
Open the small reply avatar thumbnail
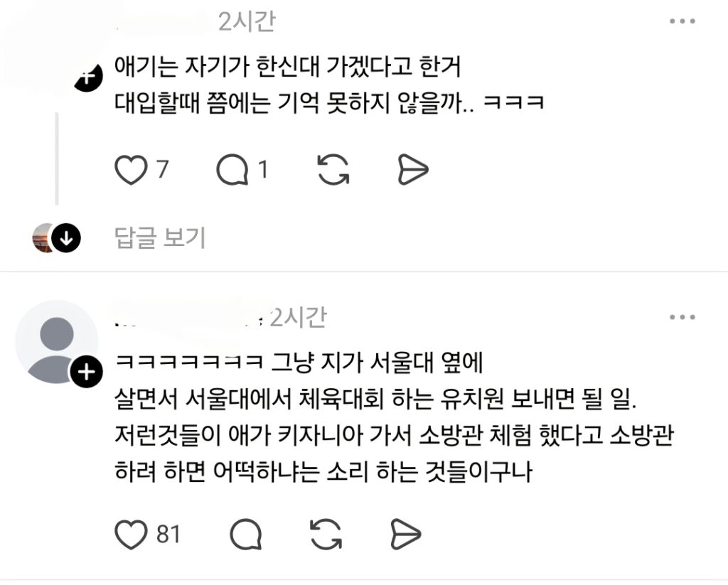tap(43, 237)
